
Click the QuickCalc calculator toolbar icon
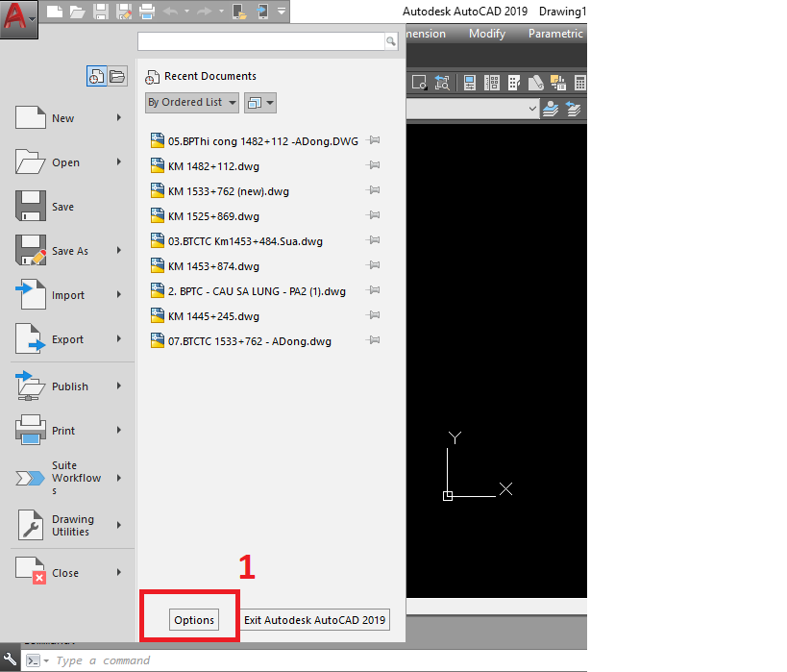[579, 83]
